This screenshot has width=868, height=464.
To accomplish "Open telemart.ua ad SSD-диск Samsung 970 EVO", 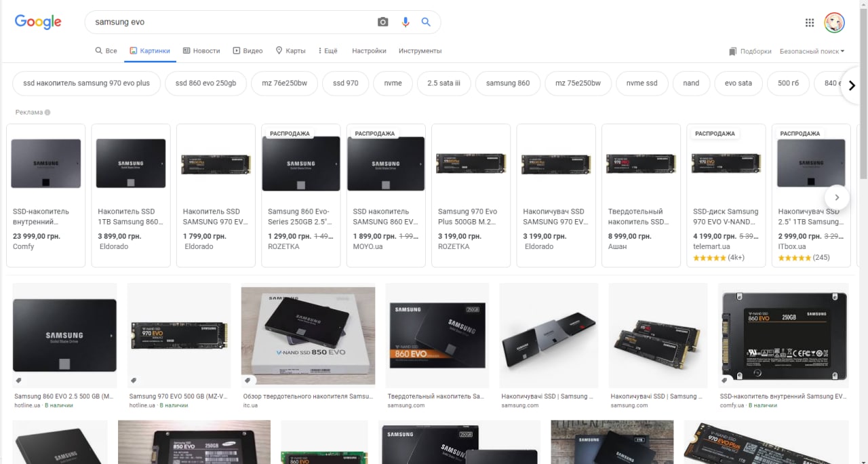I will tap(726, 195).
